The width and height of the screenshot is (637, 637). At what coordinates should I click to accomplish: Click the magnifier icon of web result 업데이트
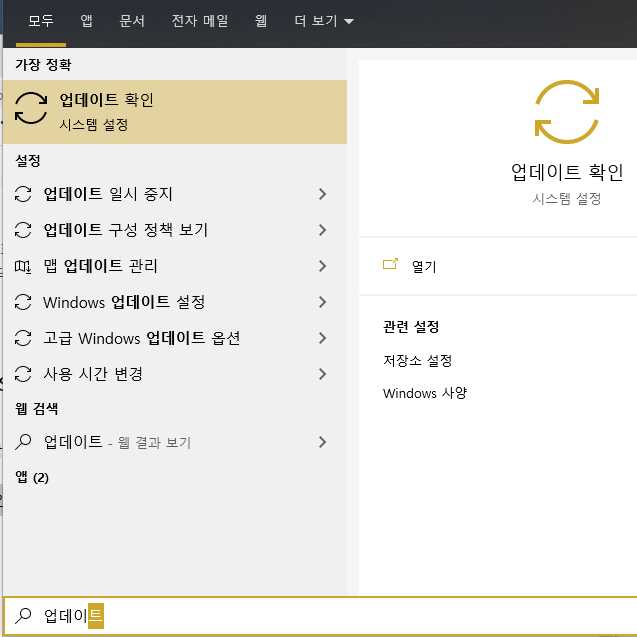[23, 442]
